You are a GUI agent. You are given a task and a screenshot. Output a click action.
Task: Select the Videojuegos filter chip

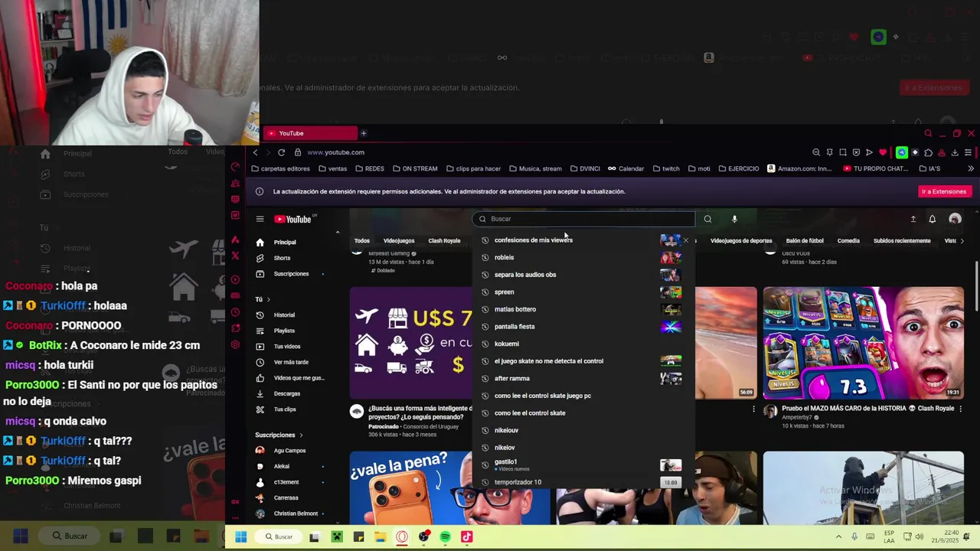point(399,241)
